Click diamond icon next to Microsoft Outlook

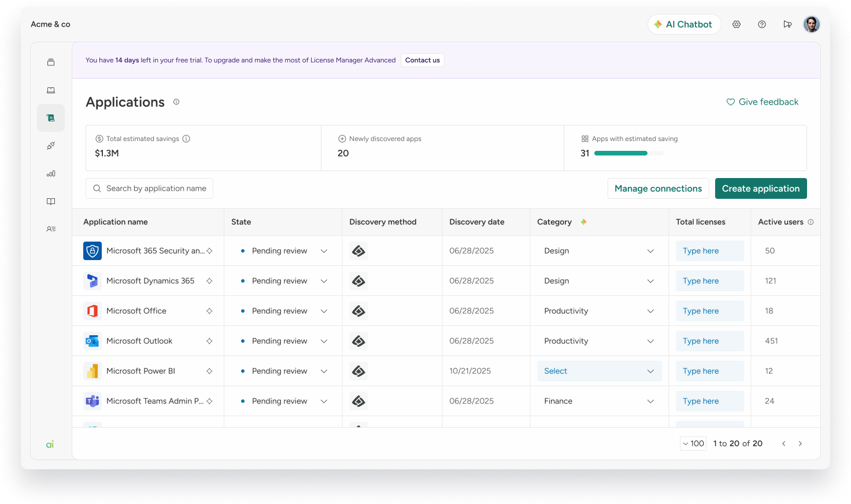coord(209,341)
